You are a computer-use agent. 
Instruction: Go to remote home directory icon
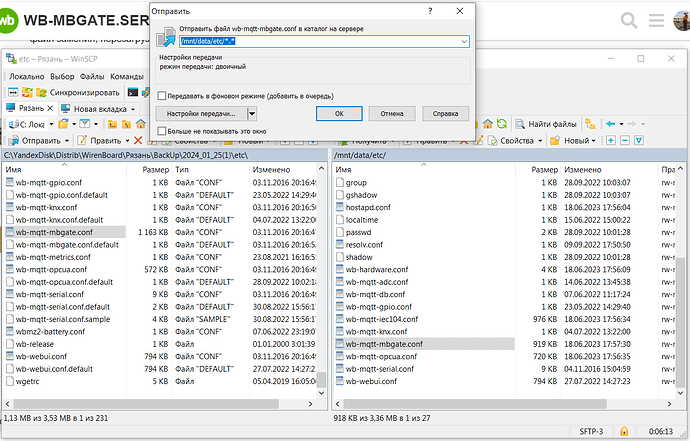487,124
